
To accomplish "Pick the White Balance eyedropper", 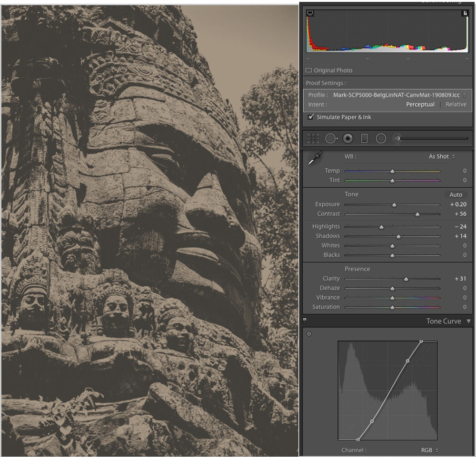I will 315,158.
